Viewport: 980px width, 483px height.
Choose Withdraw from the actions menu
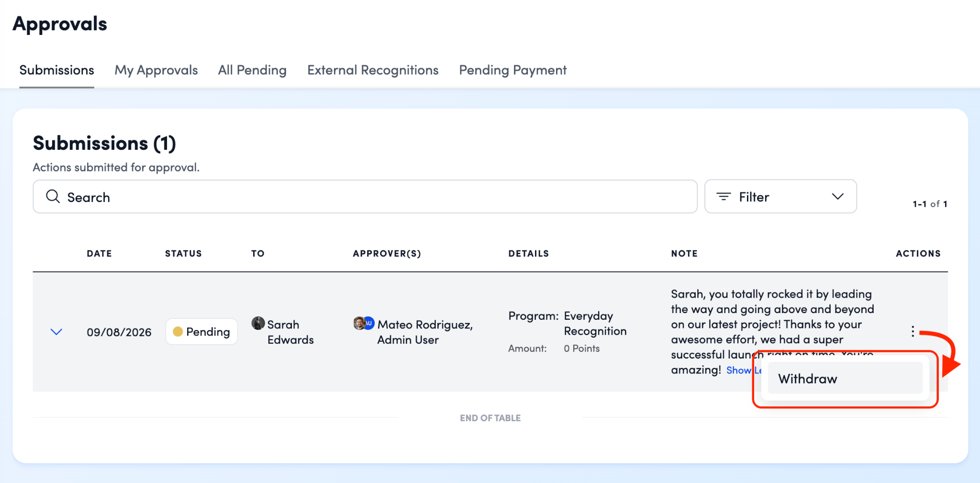coord(845,379)
